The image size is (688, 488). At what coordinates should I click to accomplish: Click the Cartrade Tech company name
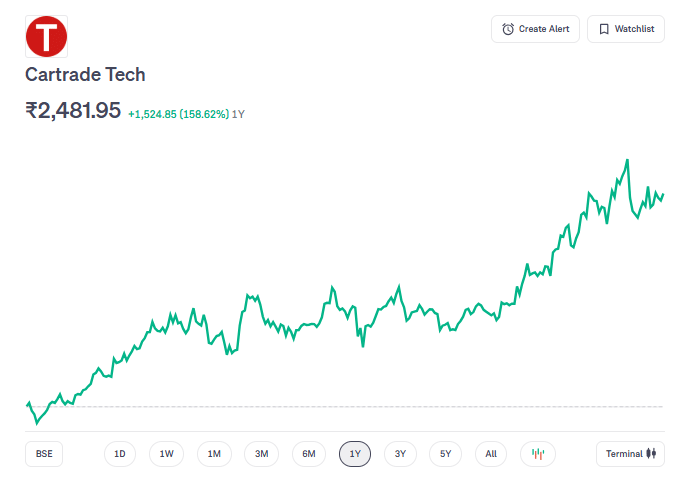click(x=85, y=75)
